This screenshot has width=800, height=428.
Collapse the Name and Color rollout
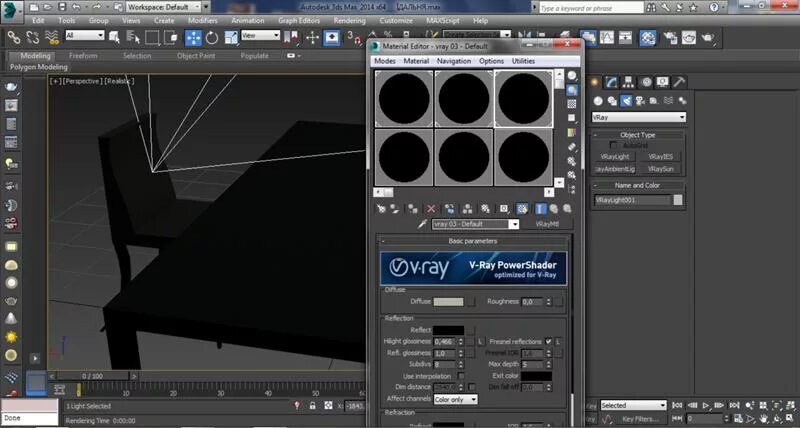coord(638,186)
